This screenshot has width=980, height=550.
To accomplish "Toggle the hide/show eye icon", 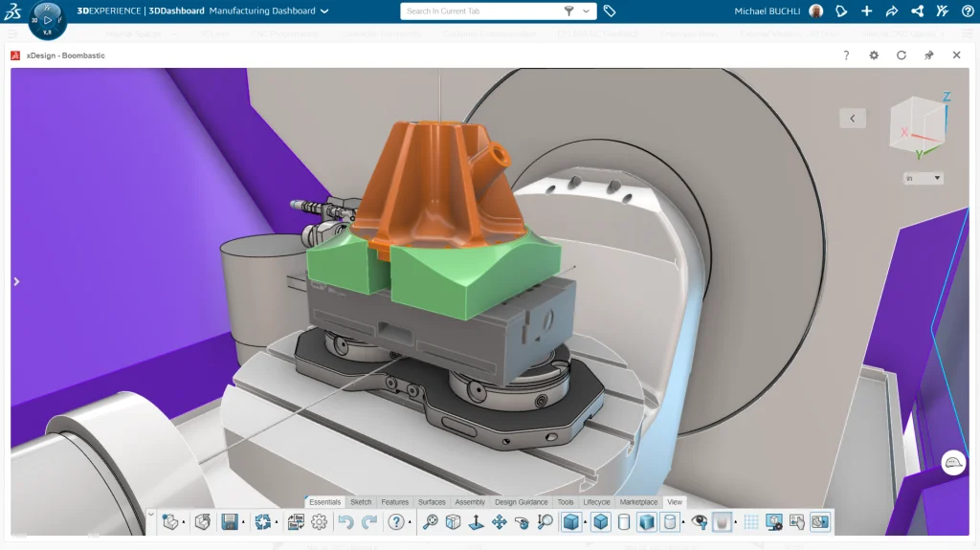I will point(700,522).
